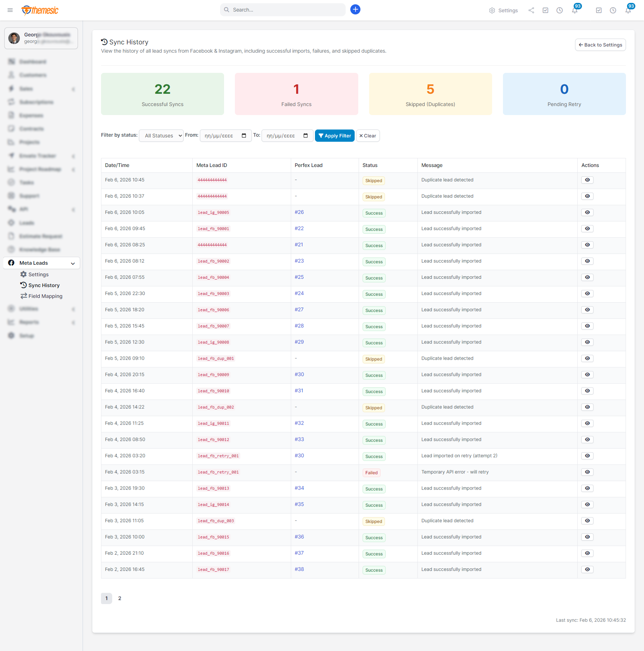644x651 pixels.
Task: Click the clock icon in the top bar
Action: click(560, 10)
